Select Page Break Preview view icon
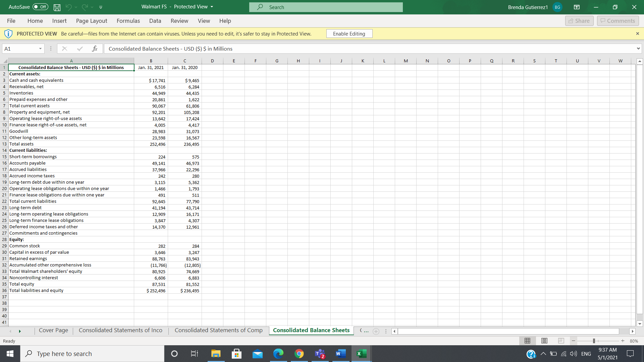This screenshot has height=362, width=644. (x=561, y=341)
